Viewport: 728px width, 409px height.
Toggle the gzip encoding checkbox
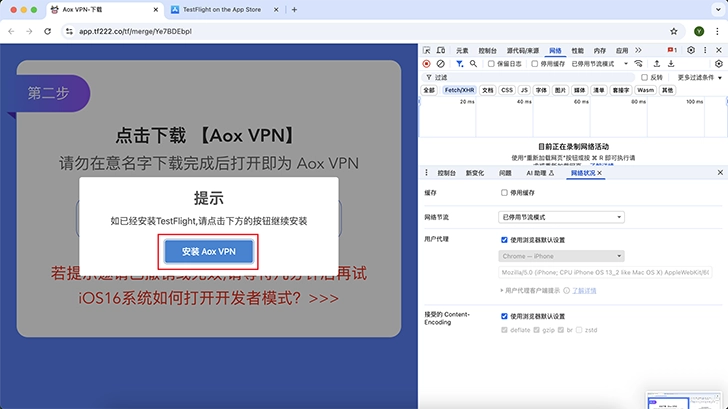point(536,330)
